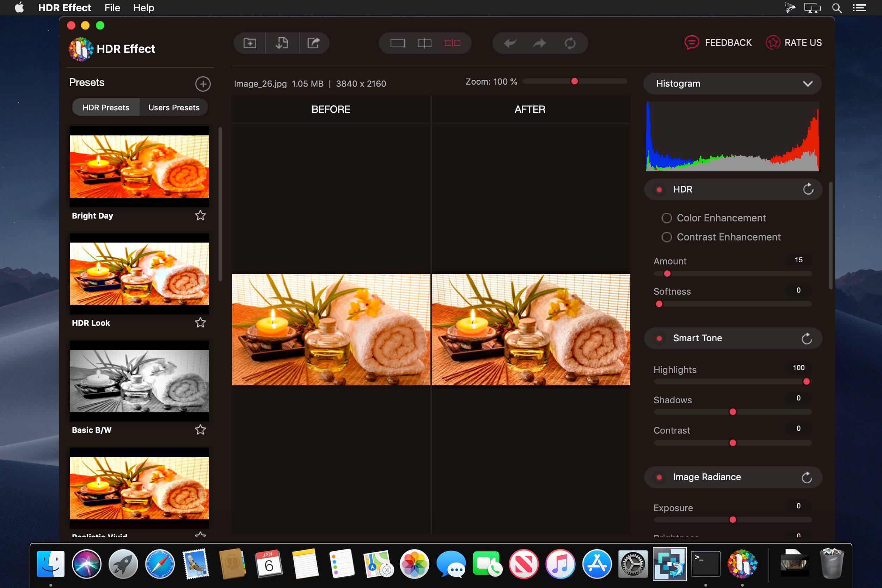This screenshot has width=882, height=588.
Task: Click the adjustments panel scrollbar
Action: pos(831,235)
